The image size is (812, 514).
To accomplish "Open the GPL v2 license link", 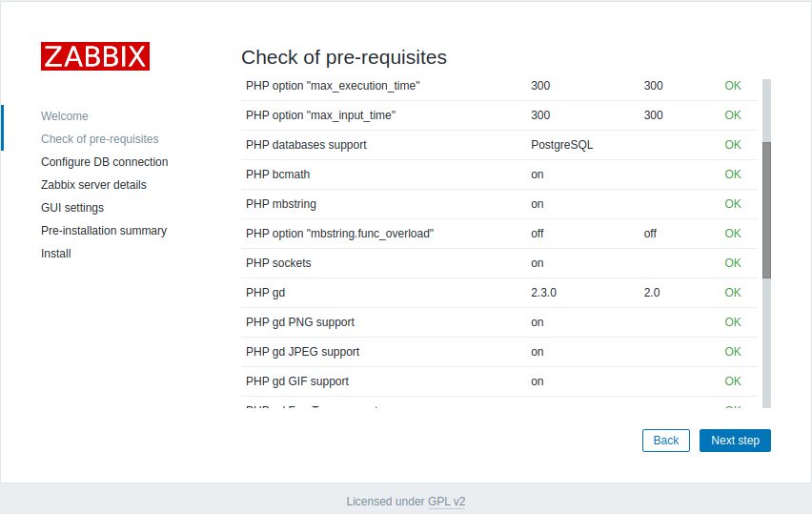I will click(446, 502).
